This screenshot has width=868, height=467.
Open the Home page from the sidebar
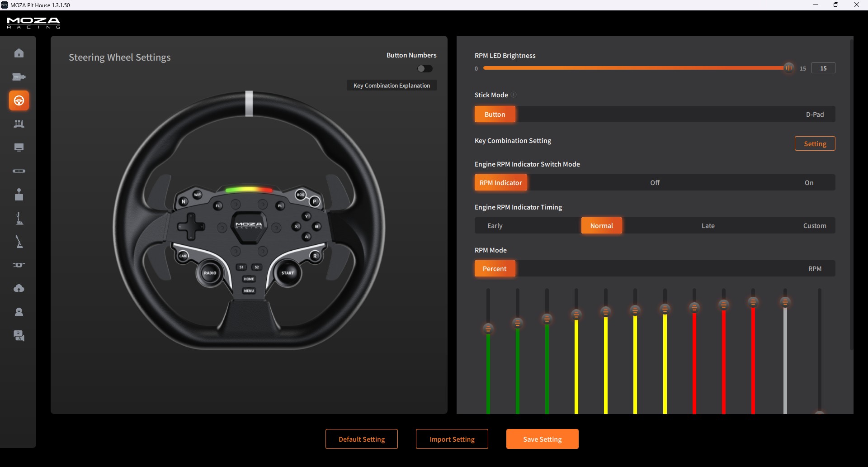(19, 53)
